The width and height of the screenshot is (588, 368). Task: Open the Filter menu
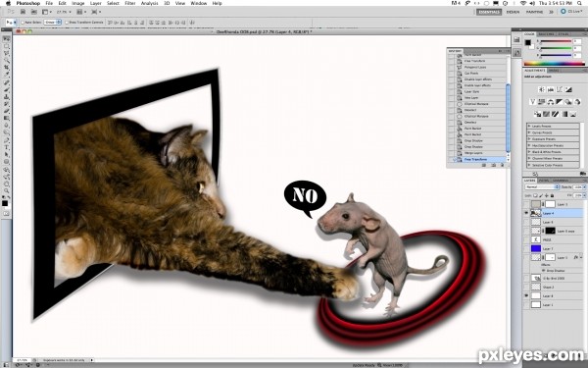point(130,3)
